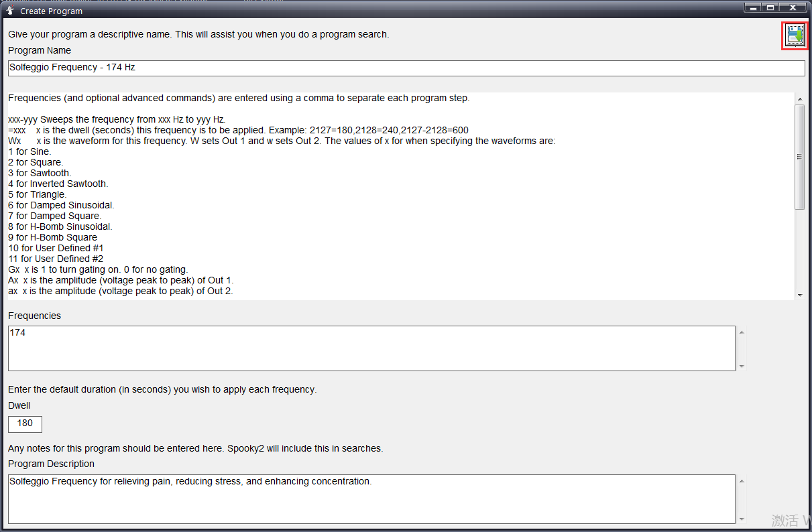Click the "6 for Damped Sinusoidal" instruction line
Viewport: 812px width, 532px height.
pyautogui.click(x=61, y=205)
